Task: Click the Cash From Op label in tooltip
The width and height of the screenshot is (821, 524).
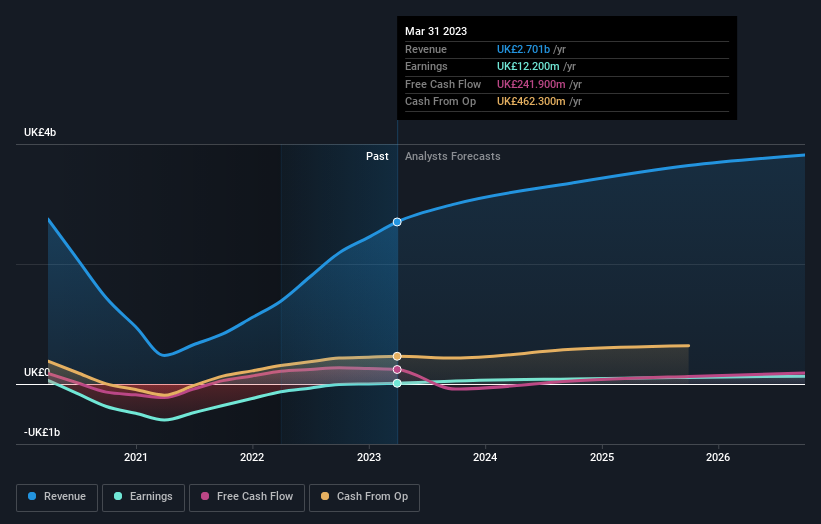Action: click(440, 102)
